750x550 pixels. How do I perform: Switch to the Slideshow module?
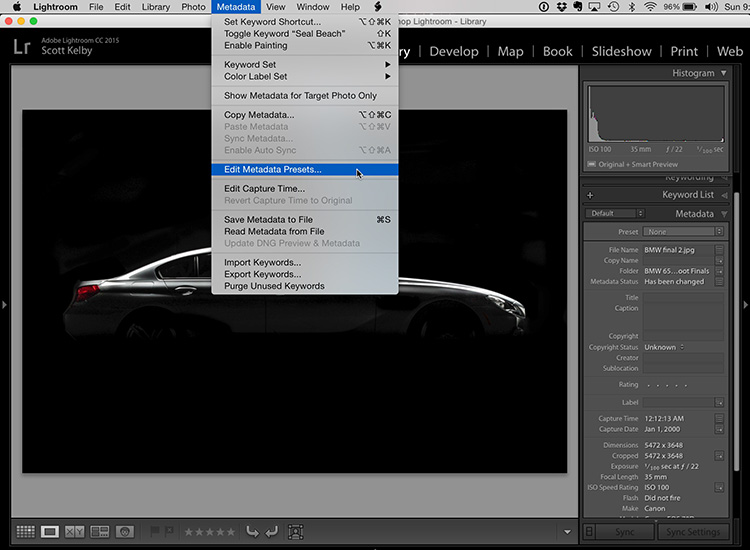point(621,51)
